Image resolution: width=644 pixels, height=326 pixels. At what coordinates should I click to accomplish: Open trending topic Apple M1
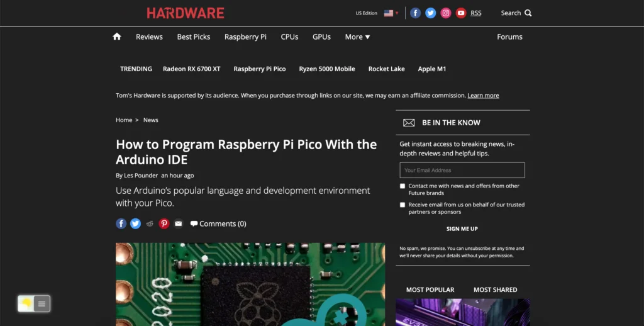431,69
